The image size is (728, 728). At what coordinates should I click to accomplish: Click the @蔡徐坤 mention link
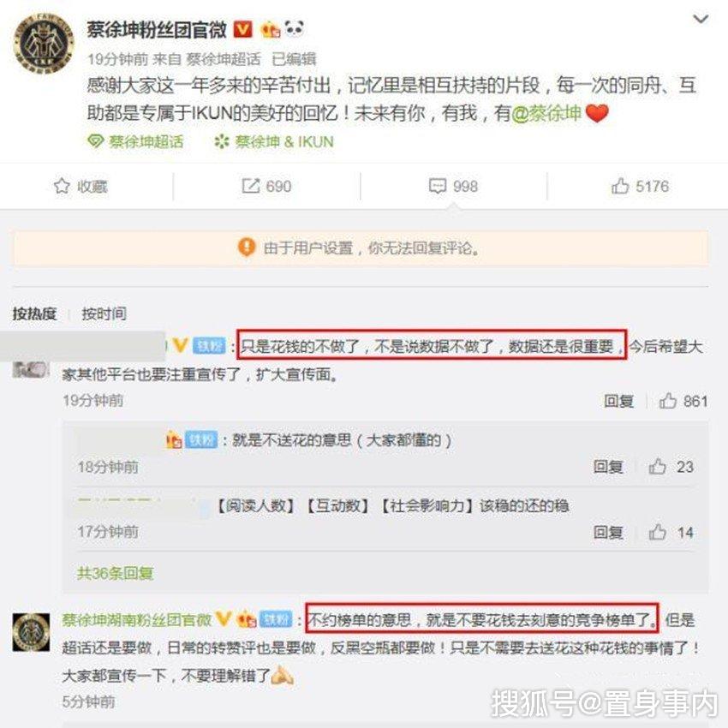[546, 113]
